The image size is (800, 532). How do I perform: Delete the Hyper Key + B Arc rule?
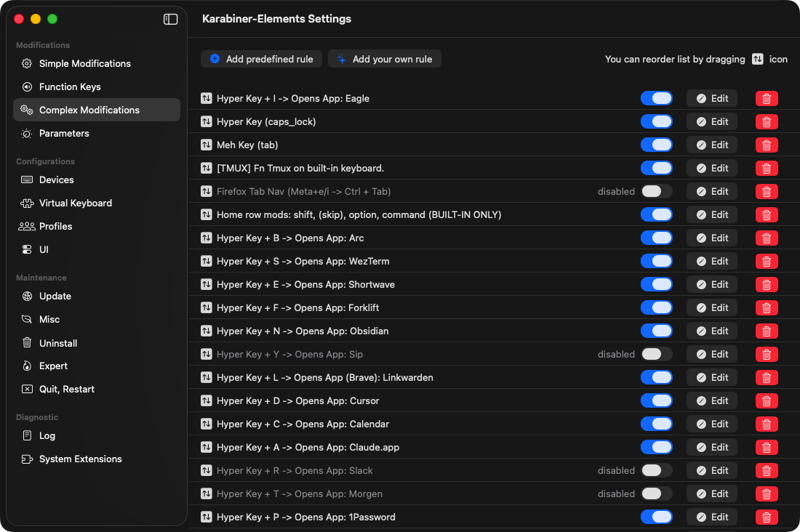767,238
